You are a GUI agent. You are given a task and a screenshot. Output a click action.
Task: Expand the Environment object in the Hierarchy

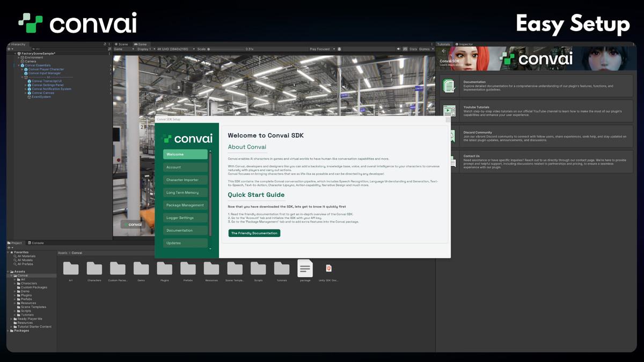[x=19, y=57]
